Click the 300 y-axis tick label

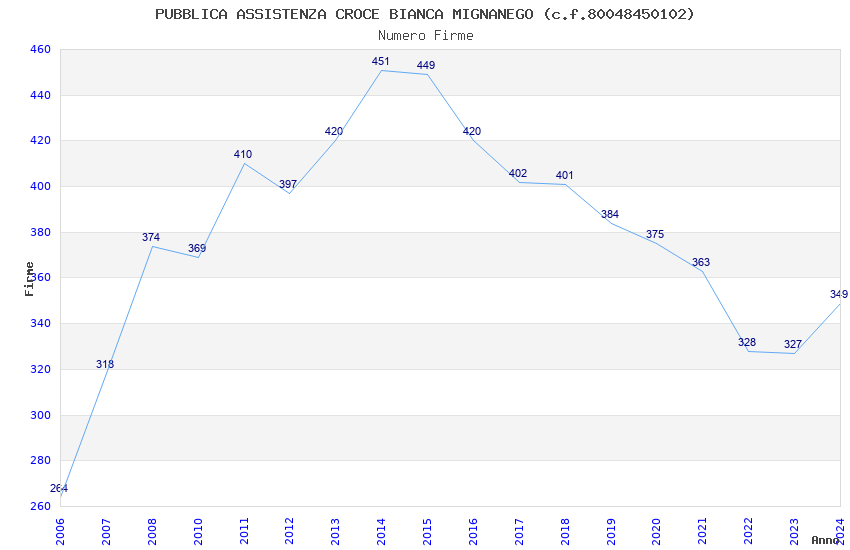(x=40, y=415)
